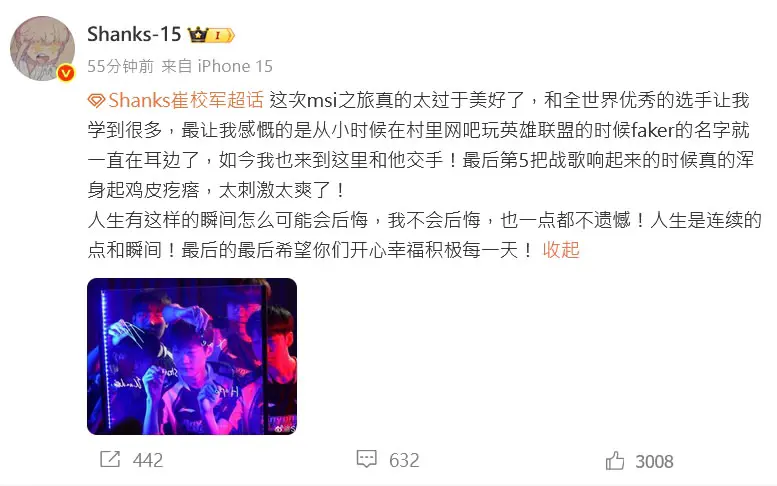Click the 3008 likes count
The height and width of the screenshot is (486, 777).
(x=654, y=462)
